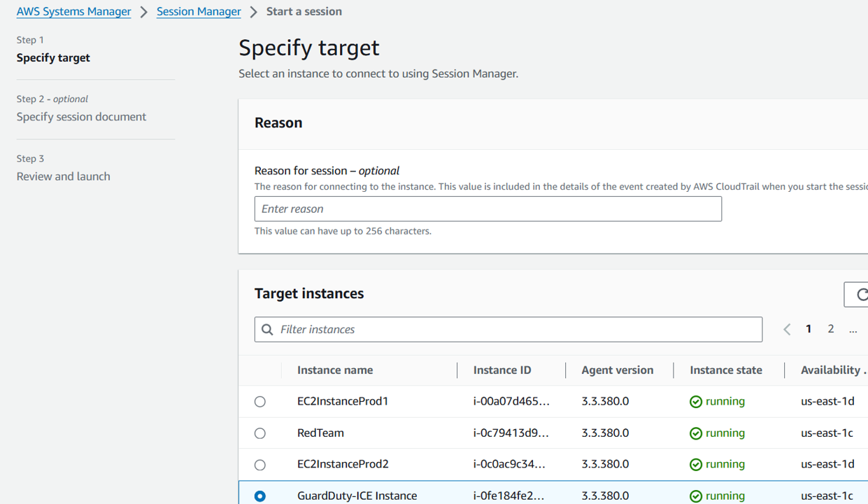This screenshot has width=868, height=504.
Task: Click us-east-1c zone in RedTeam row
Action: click(x=827, y=433)
